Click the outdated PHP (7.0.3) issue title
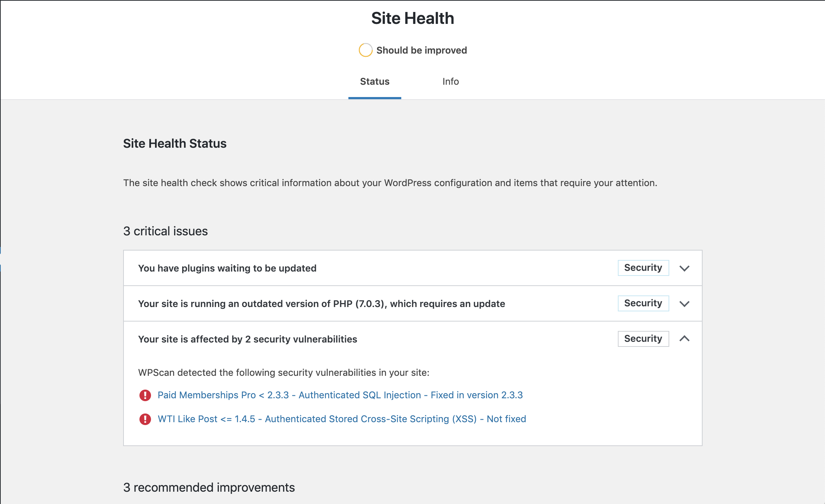The width and height of the screenshot is (825, 504). [321, 304]
